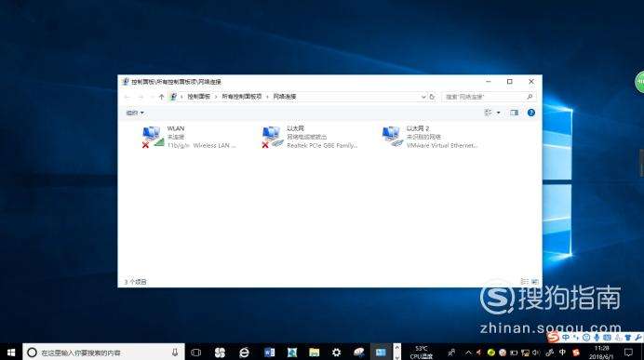Click 'VMware Virtual Ethernet...' device text
The height and width of the screenshot is (360, 644).
[x=442, y=146]
